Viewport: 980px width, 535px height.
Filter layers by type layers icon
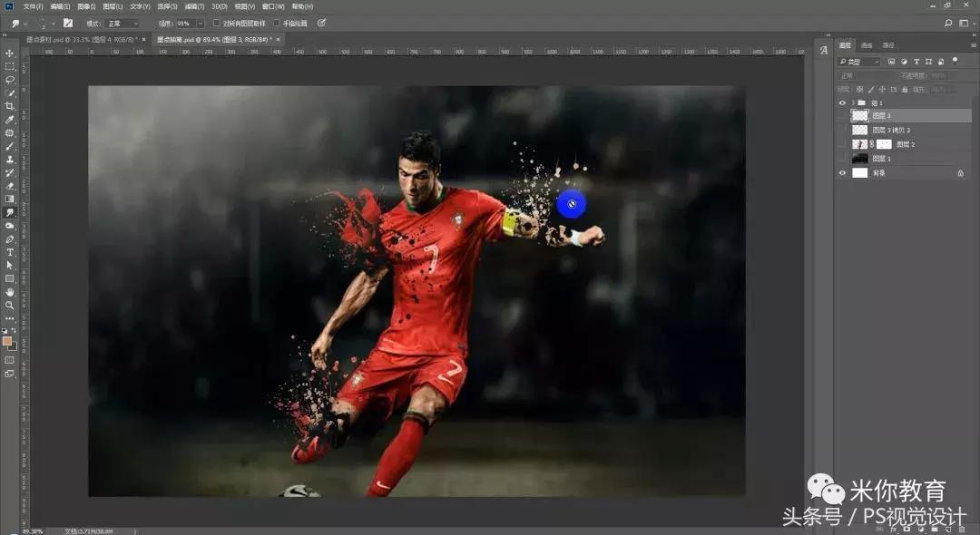[x=916, y=62]
